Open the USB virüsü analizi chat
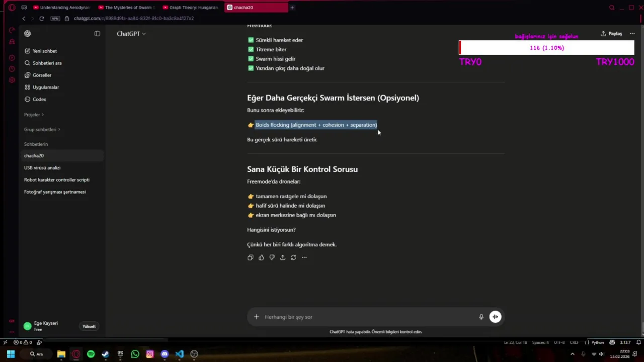Screen dimensions: 644x362 pos(63,167)
